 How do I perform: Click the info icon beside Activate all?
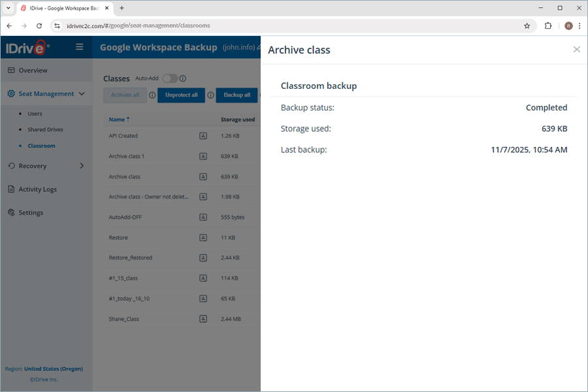pos(152,95)
